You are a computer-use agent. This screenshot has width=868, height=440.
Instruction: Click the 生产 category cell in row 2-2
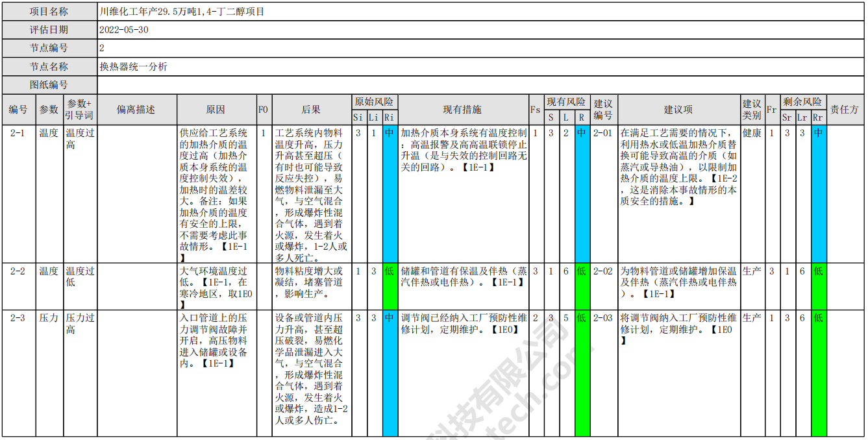pyautogui.click(x=752, y=286)
